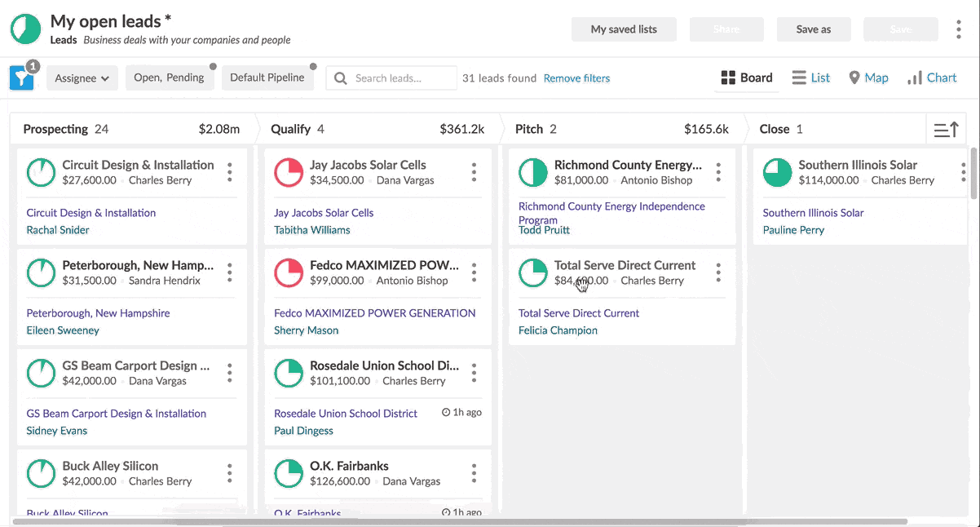The width and height of the screenshot is (980, 527).
Task: Open O.K. Fairbanks card menu
Action: point(474,473)
